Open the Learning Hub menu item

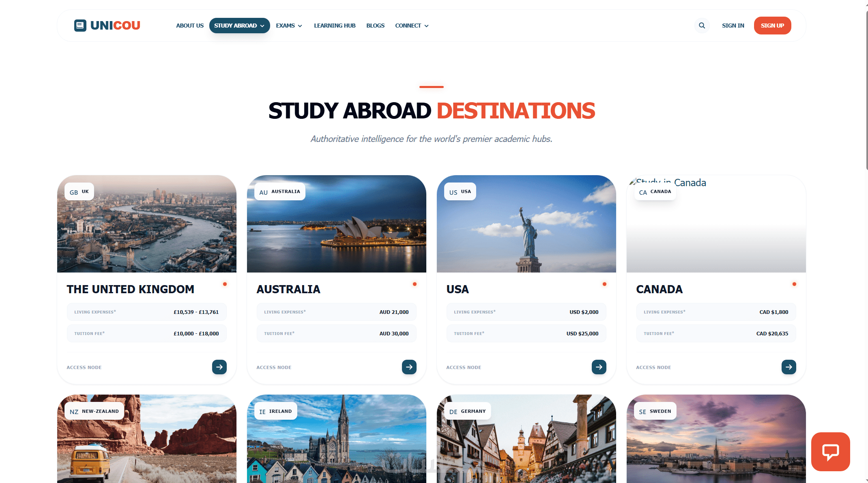pyautogui.click(x=335, y=26)
